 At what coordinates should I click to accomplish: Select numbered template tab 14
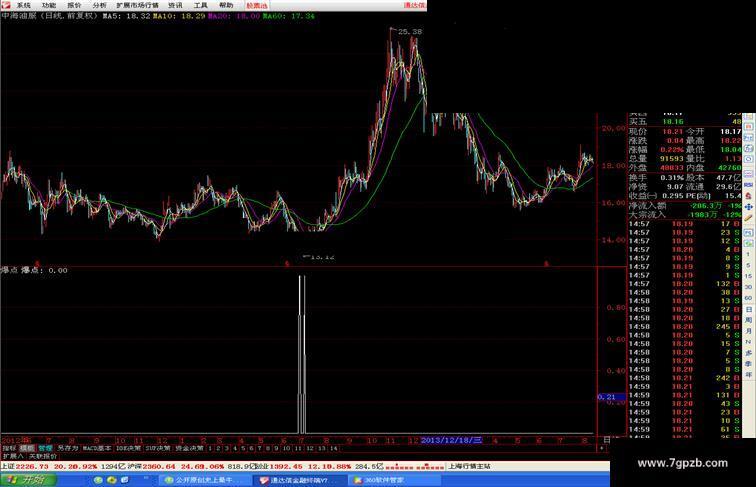point(333,448)
